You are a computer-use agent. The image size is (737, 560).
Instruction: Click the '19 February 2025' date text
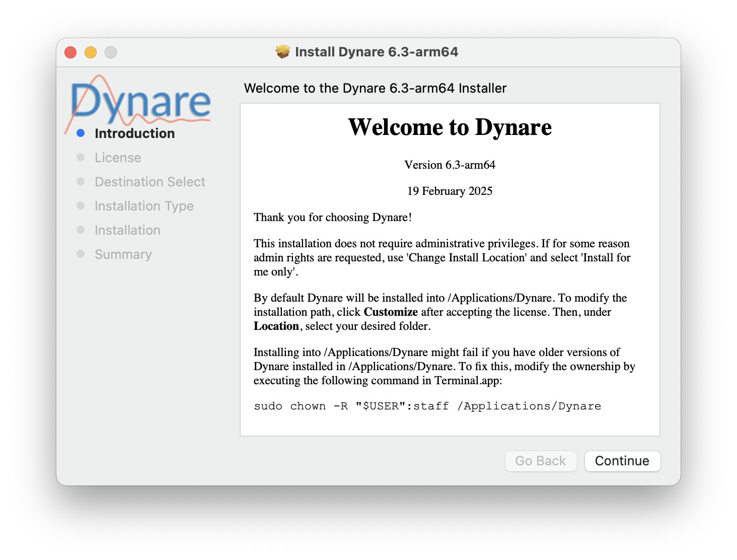(x=450, y=191)
